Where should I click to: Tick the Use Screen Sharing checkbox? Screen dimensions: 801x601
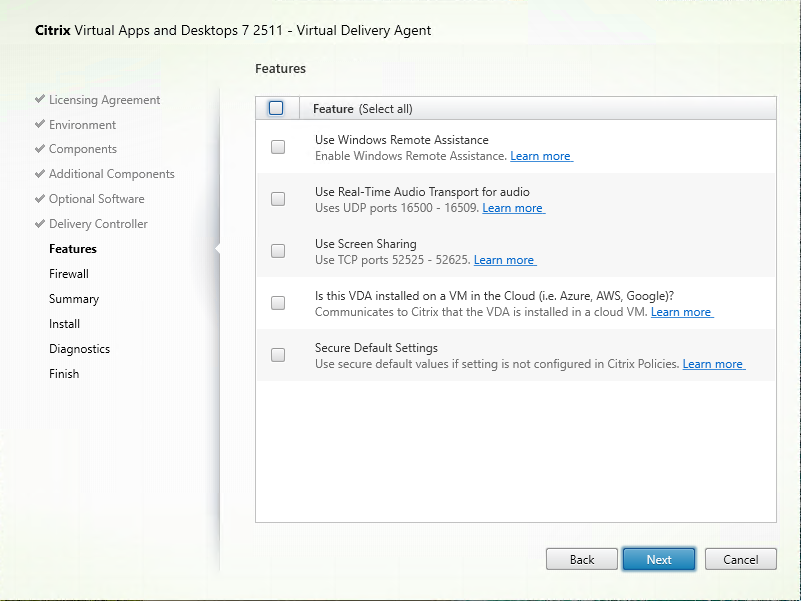pos(278,251)
